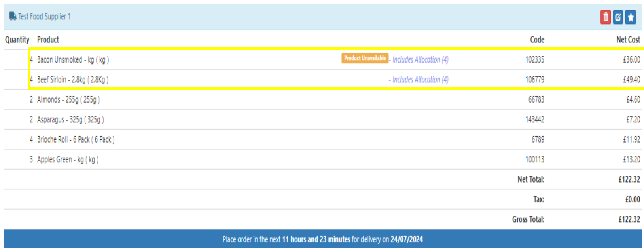Open Includes Allocation link for Beef Sirloin
The image size is (644, 250).
[420, 80]
